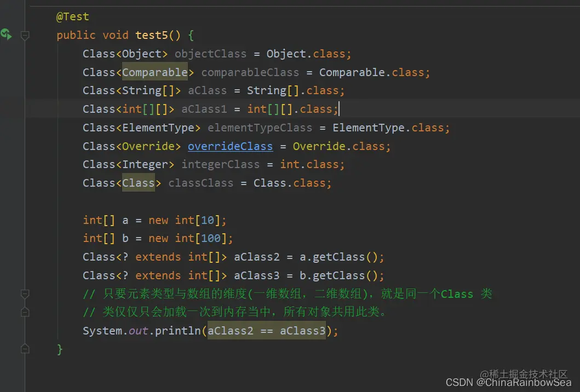Click int.class expression
The image size is (580, 392).
[309, 164]
